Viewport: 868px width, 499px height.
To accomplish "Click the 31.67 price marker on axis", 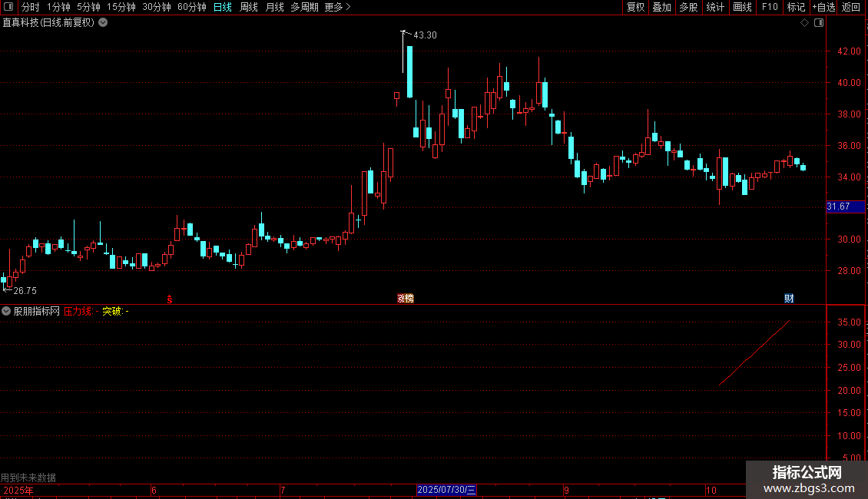I will 845,207.
